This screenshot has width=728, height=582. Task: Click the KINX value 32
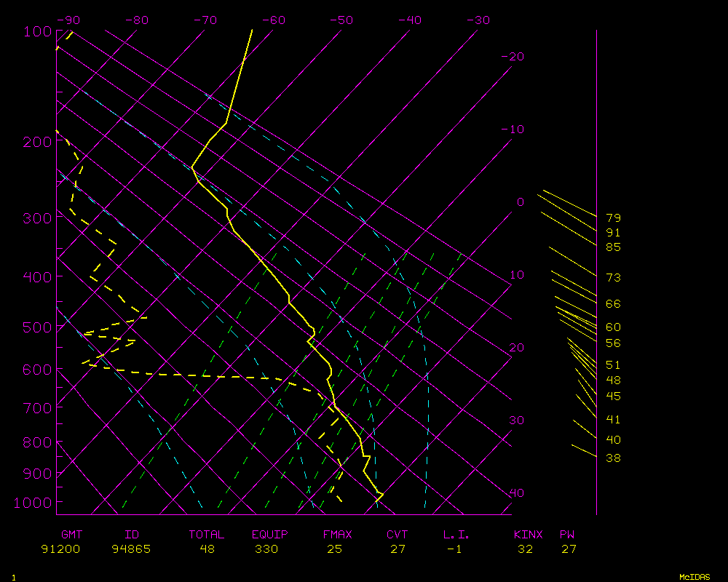(526, 549)
